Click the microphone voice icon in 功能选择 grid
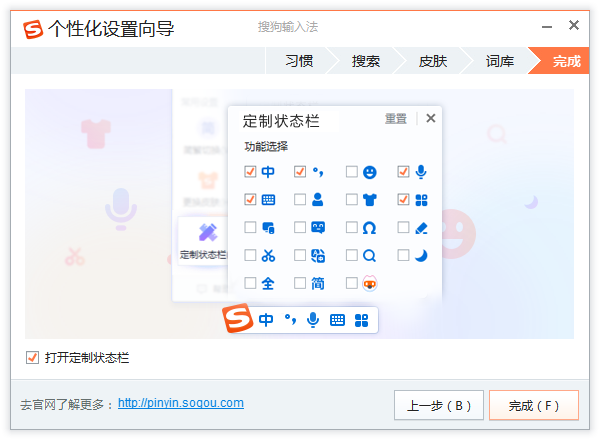600x440 pixels. pyautogui.click(x=421, y=172)
